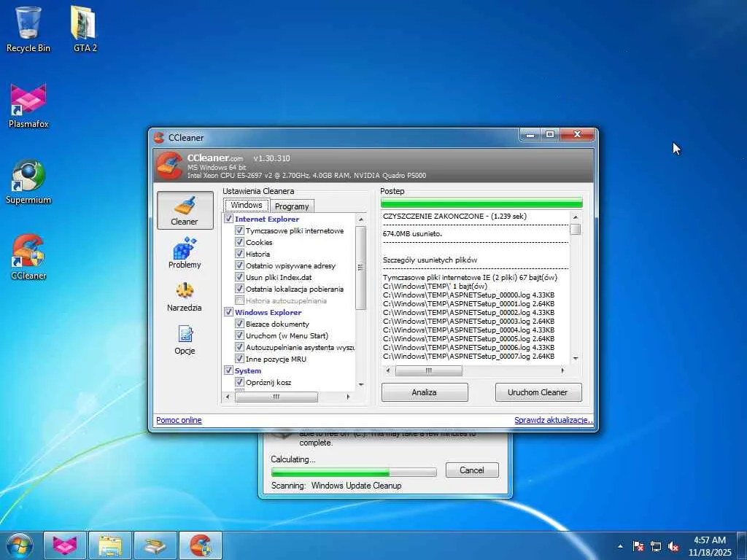Toggle the Cookies checkbox
Screen dimensions: 747x560
pyautogui.click(x=239, y=242)
